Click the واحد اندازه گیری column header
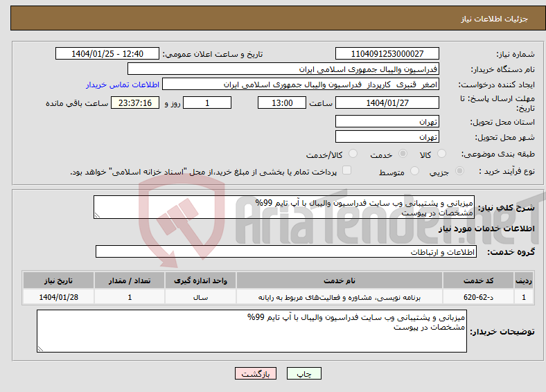Viewport: 546px width, 392px height. pyautogui.click(x=200, y=280)
